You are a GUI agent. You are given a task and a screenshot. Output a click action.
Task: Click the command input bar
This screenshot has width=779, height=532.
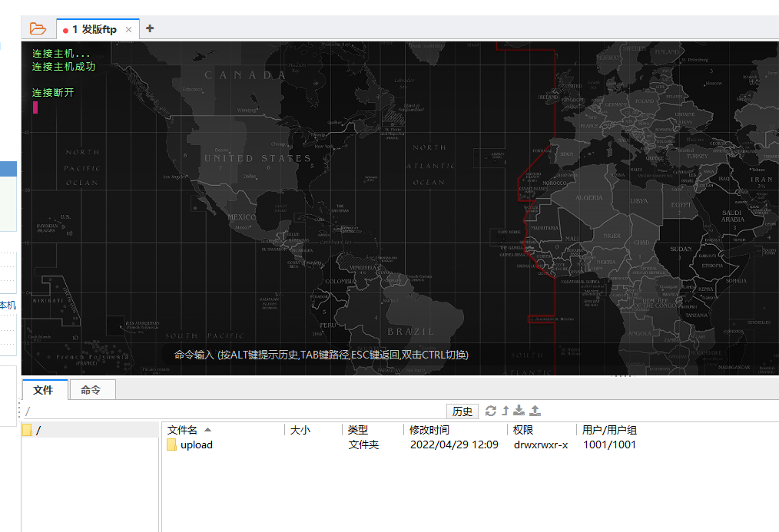click(323, 355)
